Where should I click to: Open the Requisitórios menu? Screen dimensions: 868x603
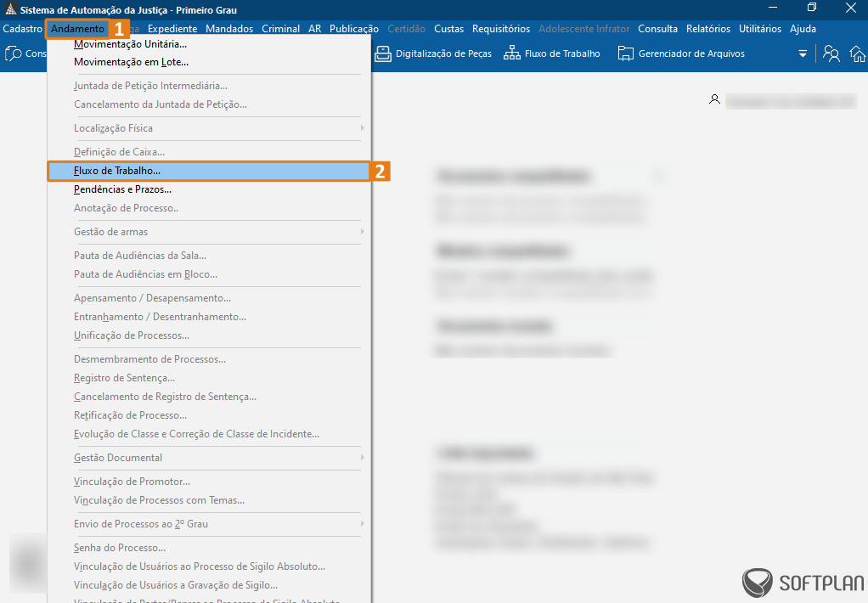click(501, 29)
